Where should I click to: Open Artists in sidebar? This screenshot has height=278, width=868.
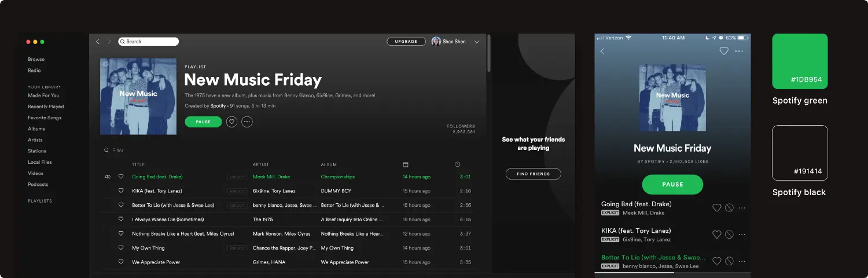tap(35, 140)
